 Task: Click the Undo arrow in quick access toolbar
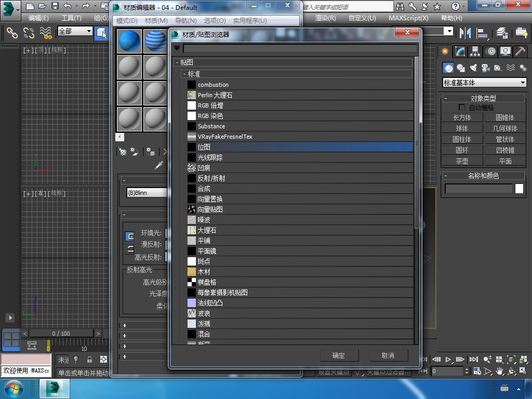pos(67,6)
